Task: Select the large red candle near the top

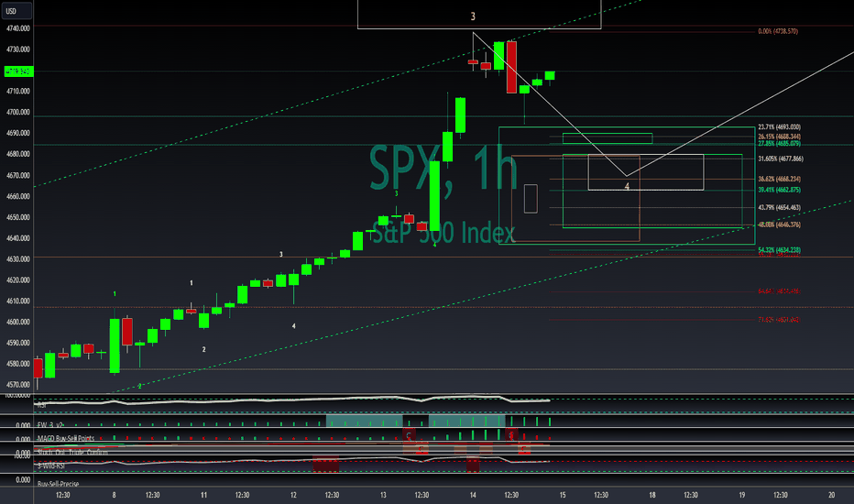Action: point(511,67)
